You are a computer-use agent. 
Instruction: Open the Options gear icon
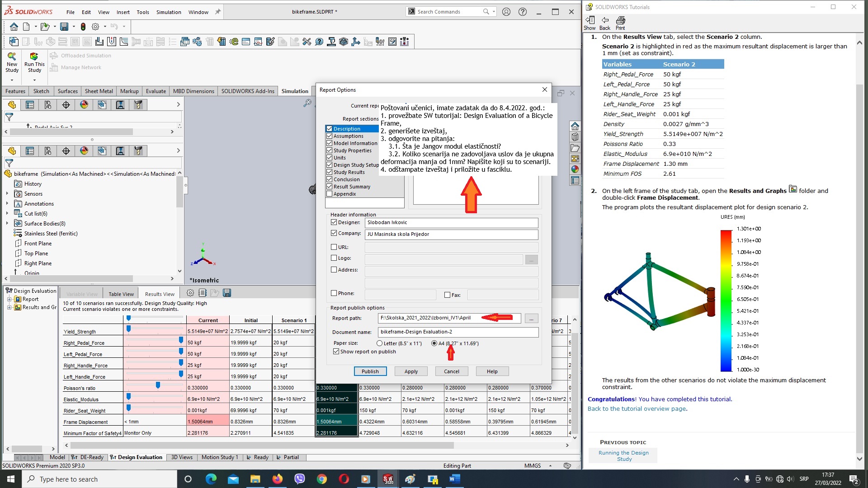[x=95, y=27]
